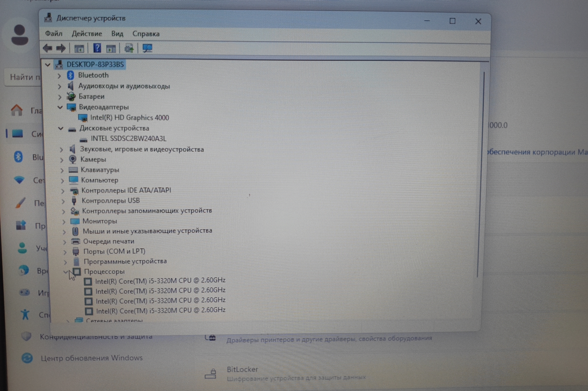Select the DESKTOP-83P33BS computer name
Viewport: 588px width, 391px height.
pos(95,64)
